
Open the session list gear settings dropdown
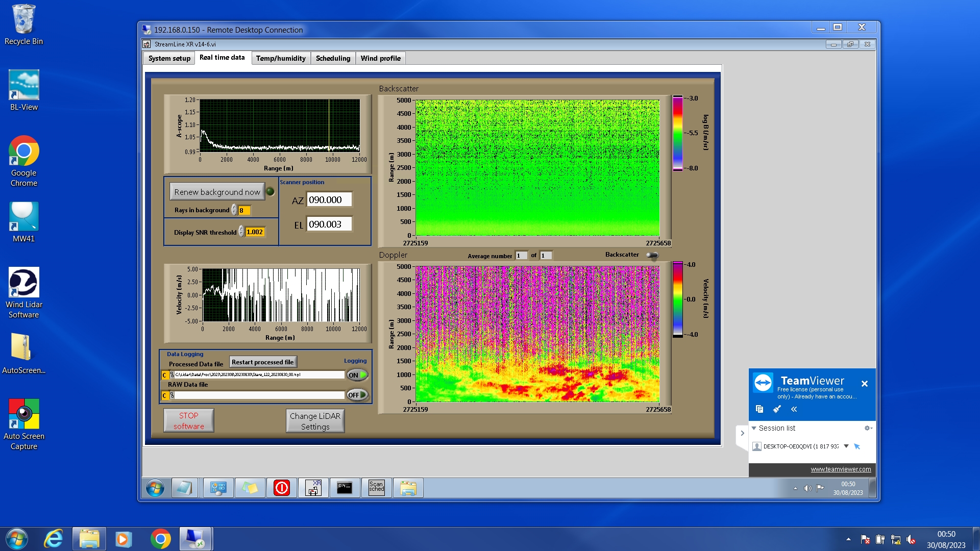(x=868, y=428)
